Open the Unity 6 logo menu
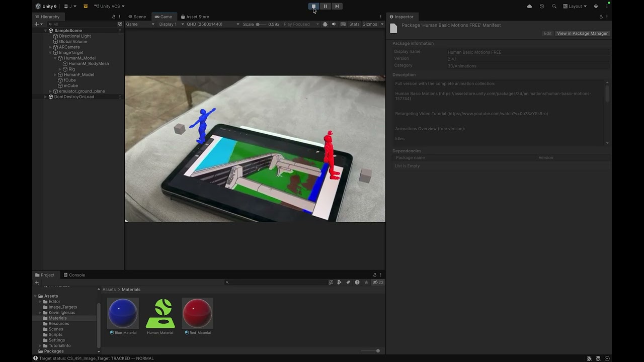The image size is (644, 362). [46, 6]
